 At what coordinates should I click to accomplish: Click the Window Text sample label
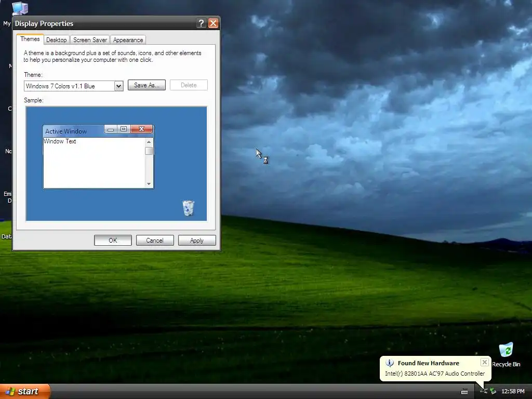60,141
